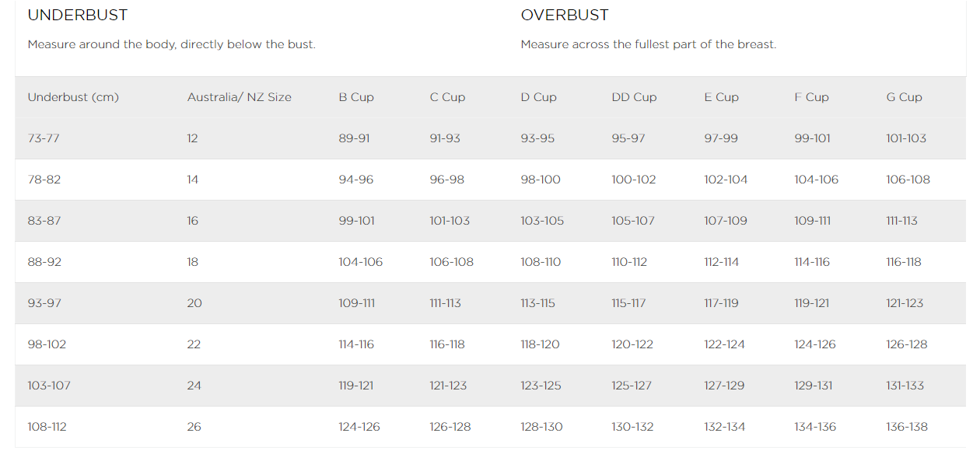The width and height of the screenshot is (980, 468).
Task: Click the 'Australia/ NZ Size' column header
Action: 239,97
